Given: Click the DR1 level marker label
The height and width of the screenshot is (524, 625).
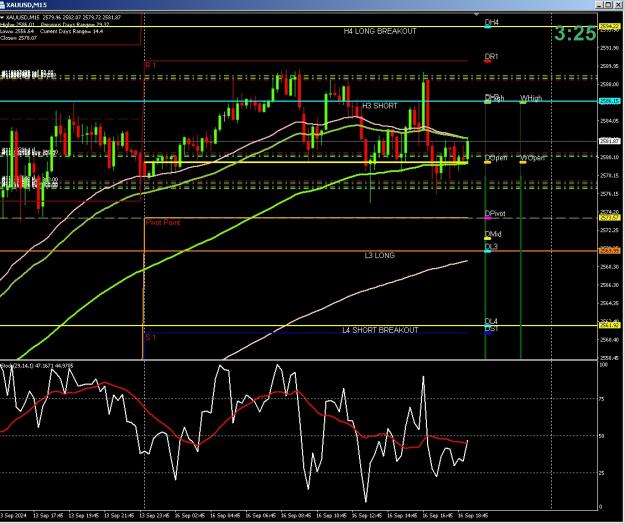Looking at the screenshot, I should [491, 57].
